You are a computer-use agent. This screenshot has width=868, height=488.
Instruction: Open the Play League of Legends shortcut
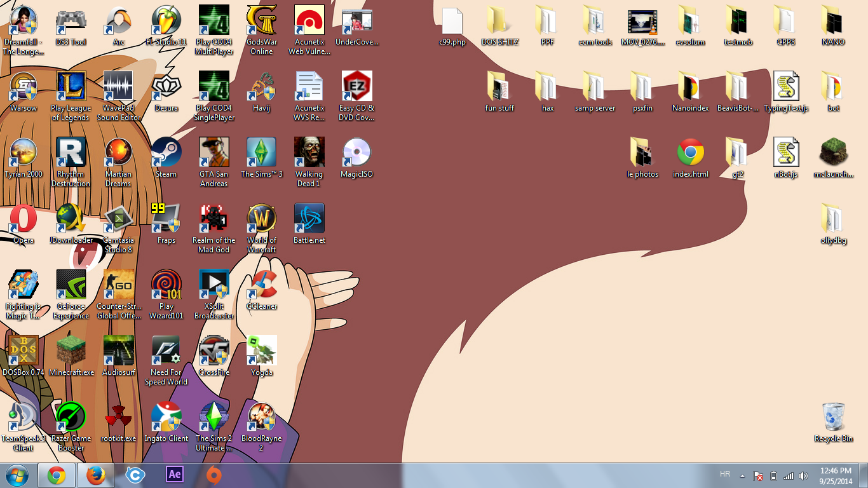click(71, 97)
